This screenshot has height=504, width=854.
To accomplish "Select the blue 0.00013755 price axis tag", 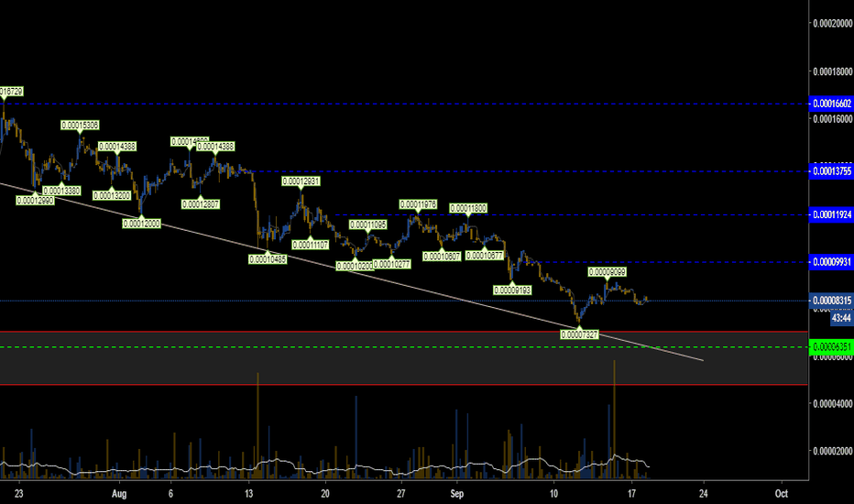I will (831, 171).
